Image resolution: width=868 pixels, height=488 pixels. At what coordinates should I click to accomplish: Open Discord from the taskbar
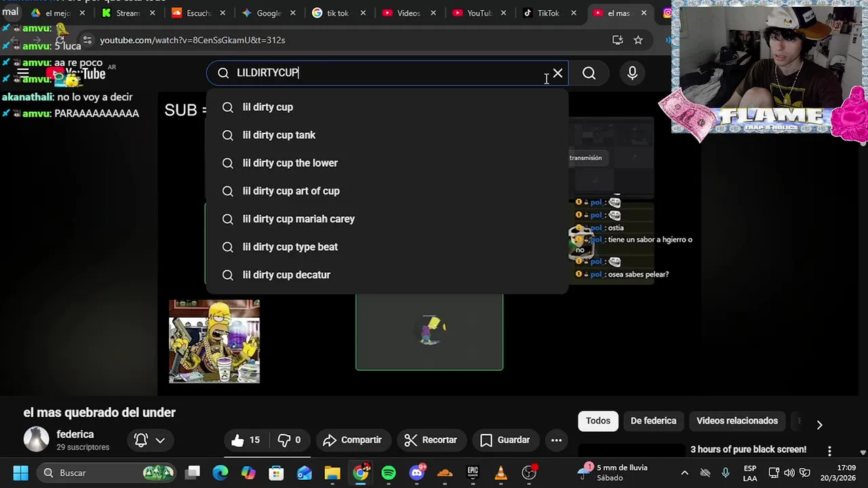[416, 473]
